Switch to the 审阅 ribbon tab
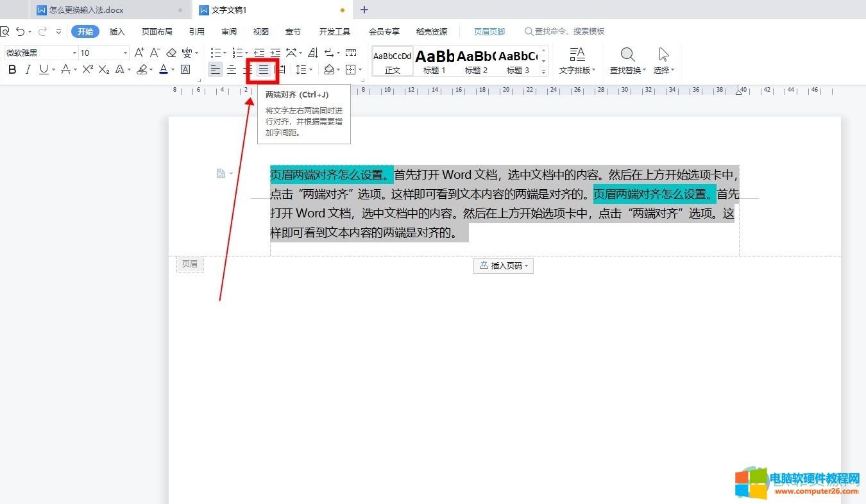The height and width of the screenshot is (504, 866). (x=229, y=31)
